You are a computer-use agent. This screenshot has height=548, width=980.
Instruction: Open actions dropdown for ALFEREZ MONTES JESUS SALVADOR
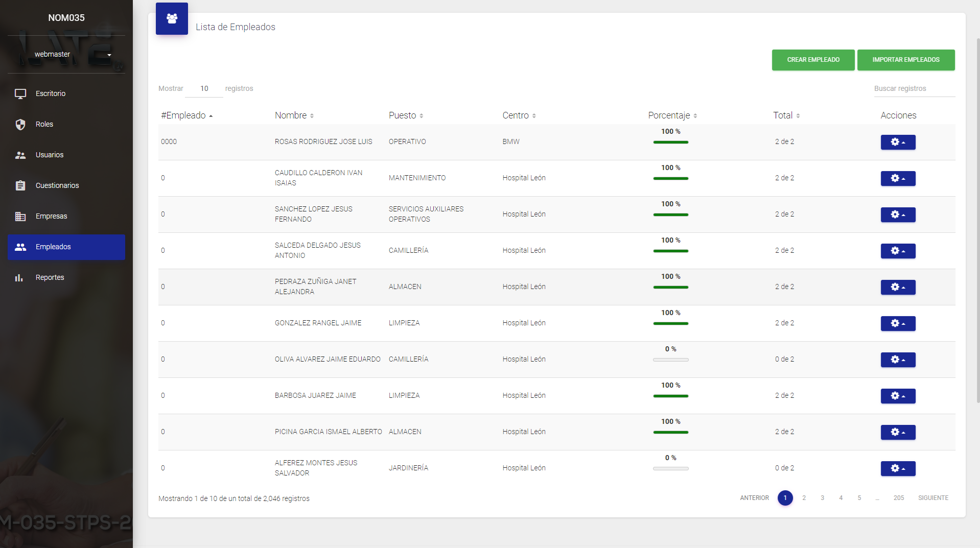click(898, 468)
